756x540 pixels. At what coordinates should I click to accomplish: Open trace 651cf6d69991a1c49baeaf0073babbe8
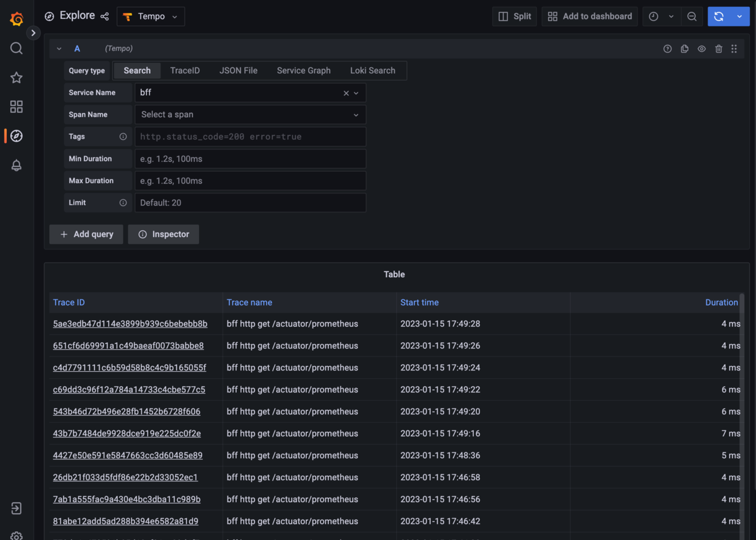(x=129, y=346)
